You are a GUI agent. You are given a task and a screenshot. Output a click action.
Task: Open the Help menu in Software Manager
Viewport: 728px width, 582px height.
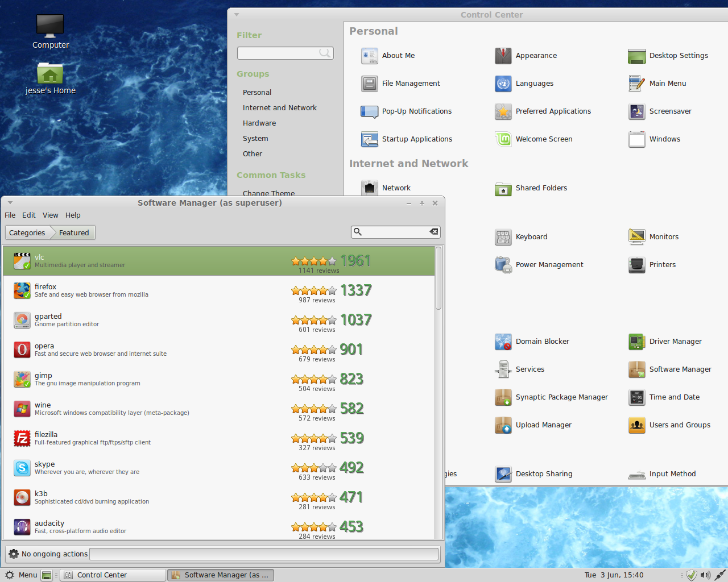(73, 215)
